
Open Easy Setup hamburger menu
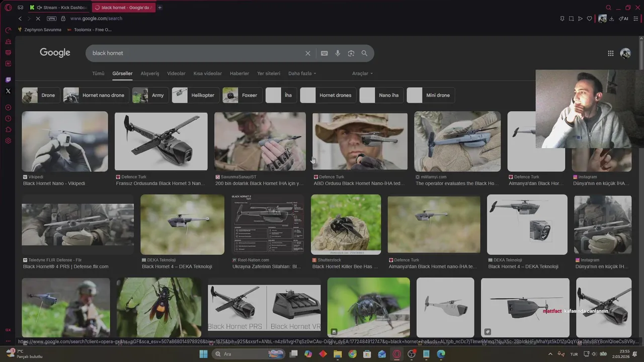(635, 19)
